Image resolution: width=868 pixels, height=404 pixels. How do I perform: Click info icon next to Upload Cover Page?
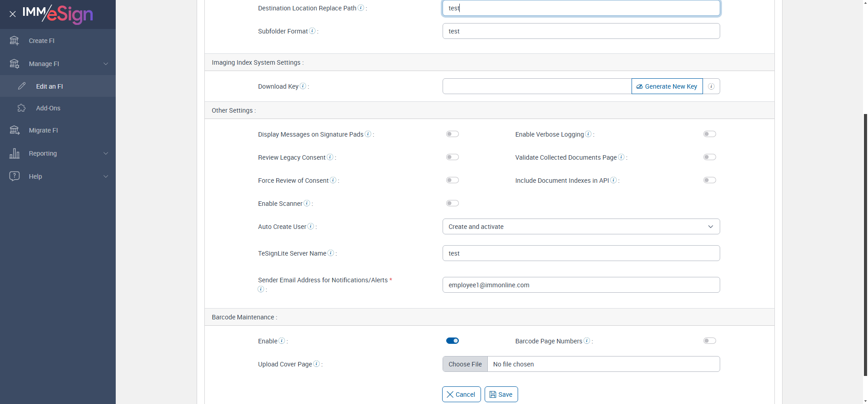(316, 364)
